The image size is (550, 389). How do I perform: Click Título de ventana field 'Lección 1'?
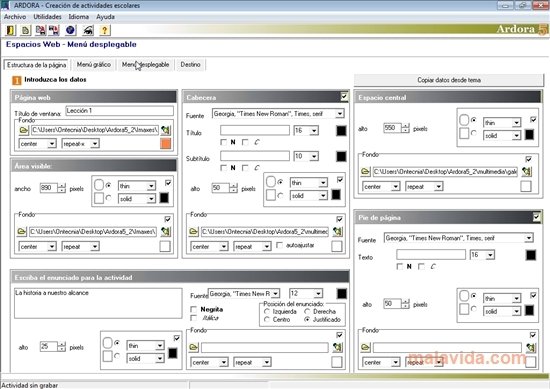[120, 111]
